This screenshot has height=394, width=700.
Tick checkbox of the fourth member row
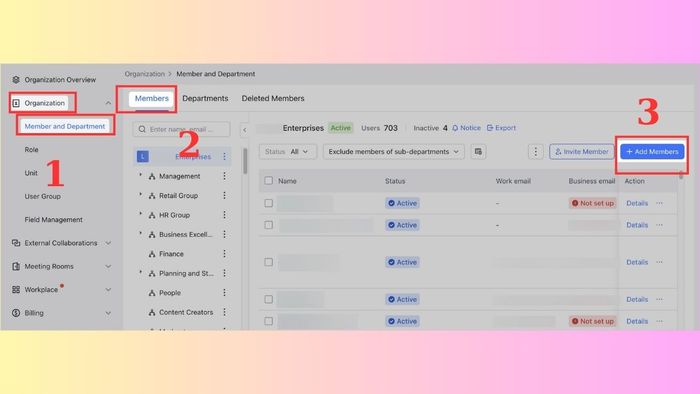pos(268,299)
